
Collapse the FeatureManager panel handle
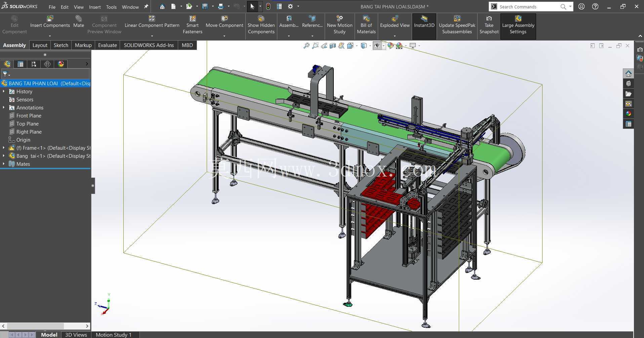[93, 186]
